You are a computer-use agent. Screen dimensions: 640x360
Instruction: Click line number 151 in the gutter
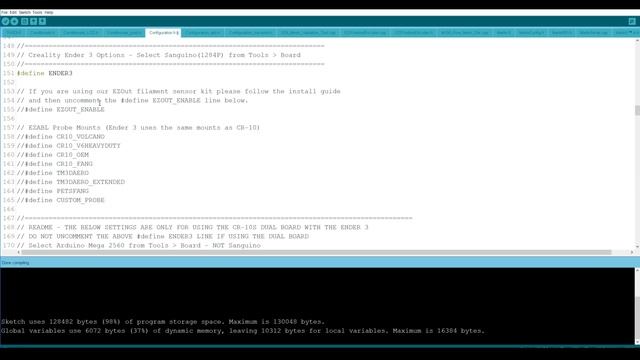tap(9, 73)
